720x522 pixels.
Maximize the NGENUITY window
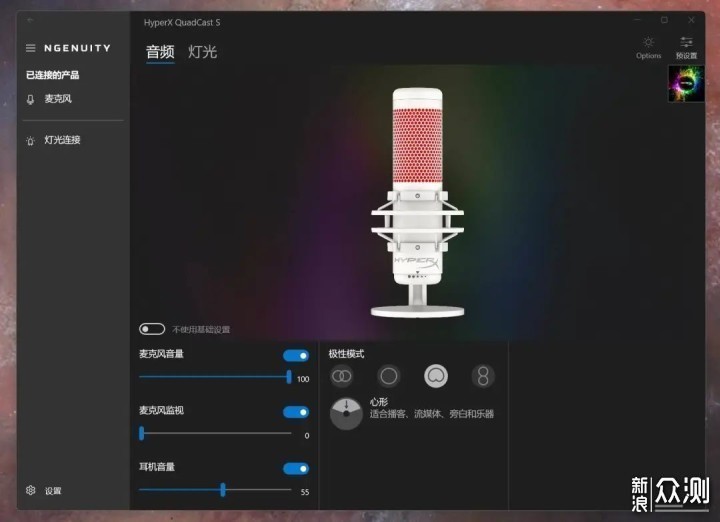tap(664, 20)
